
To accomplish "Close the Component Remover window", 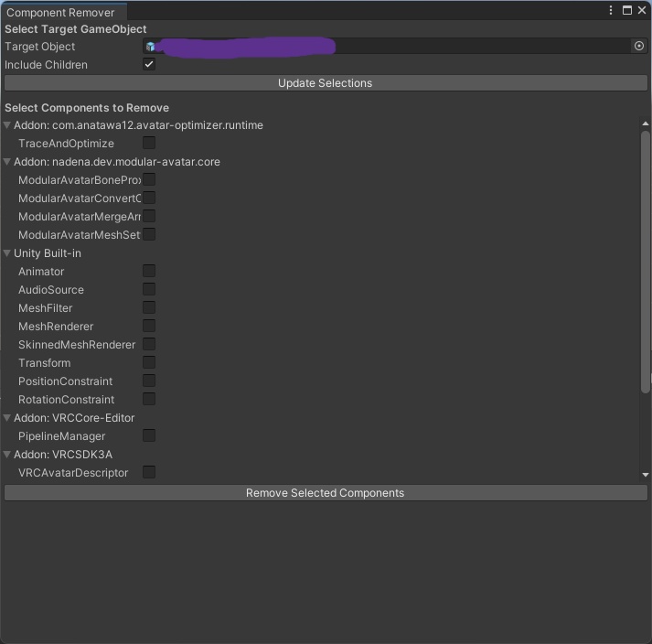I will [x=642, y=10].
